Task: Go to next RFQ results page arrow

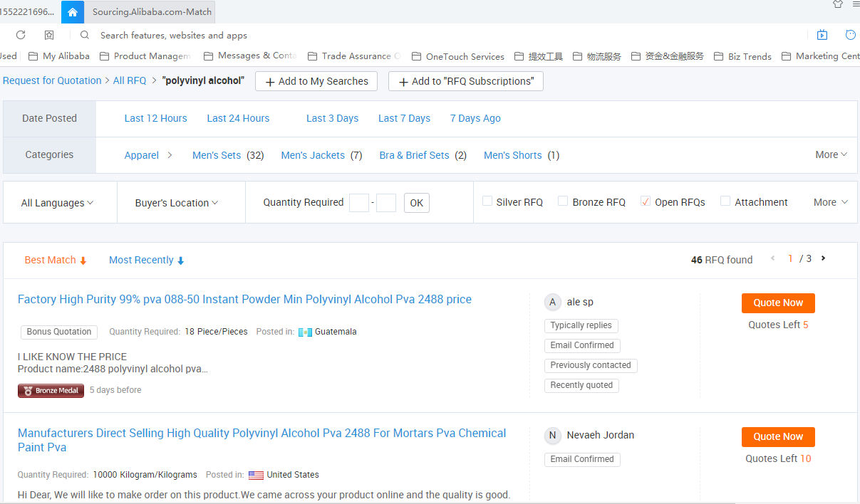Action: pyautogui.click(x=824, y=258)
